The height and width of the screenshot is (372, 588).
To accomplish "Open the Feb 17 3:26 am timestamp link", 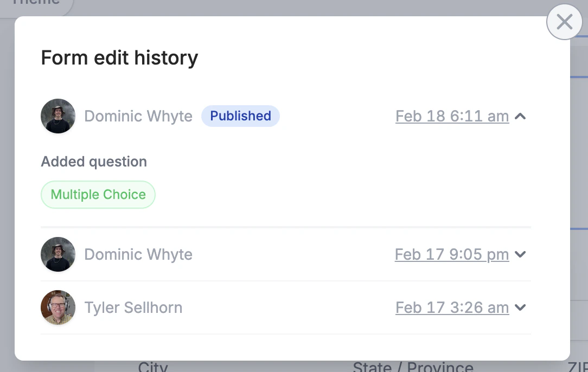I will [452, 307].
